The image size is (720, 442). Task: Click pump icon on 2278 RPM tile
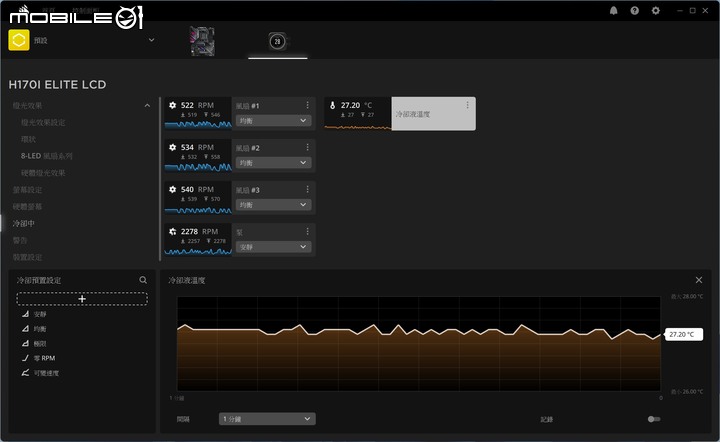pyautogui.click(x=173, y=231)
